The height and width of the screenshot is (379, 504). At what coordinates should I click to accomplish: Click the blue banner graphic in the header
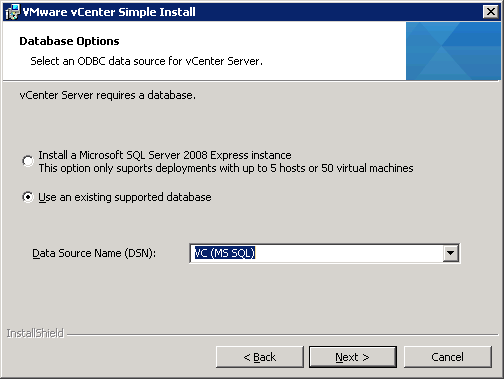453,51
